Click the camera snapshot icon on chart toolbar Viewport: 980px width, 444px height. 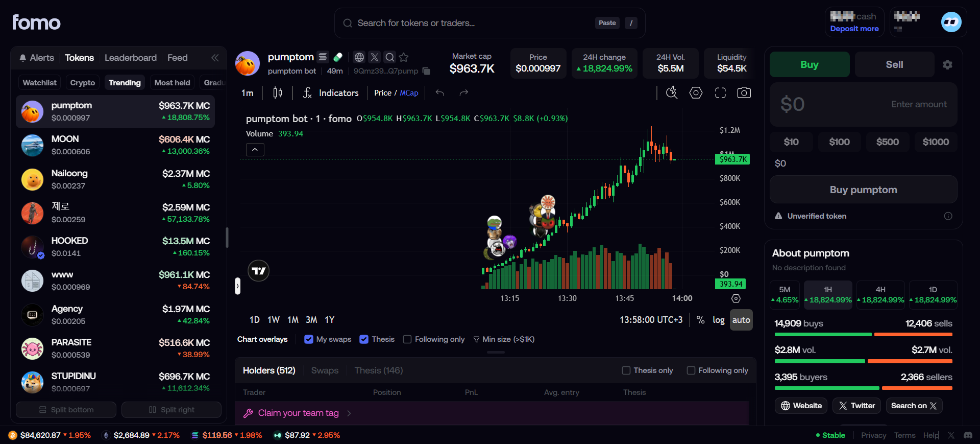tap(744, 92)
